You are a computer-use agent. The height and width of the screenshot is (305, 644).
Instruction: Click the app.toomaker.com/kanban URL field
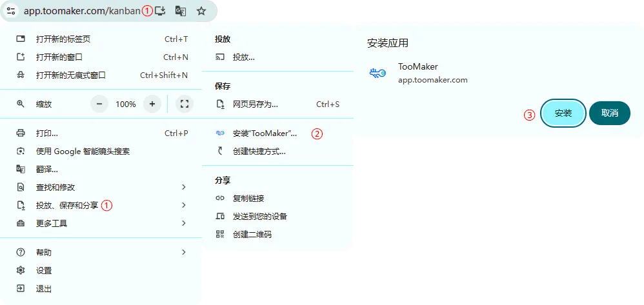click(x=82, y=11)
